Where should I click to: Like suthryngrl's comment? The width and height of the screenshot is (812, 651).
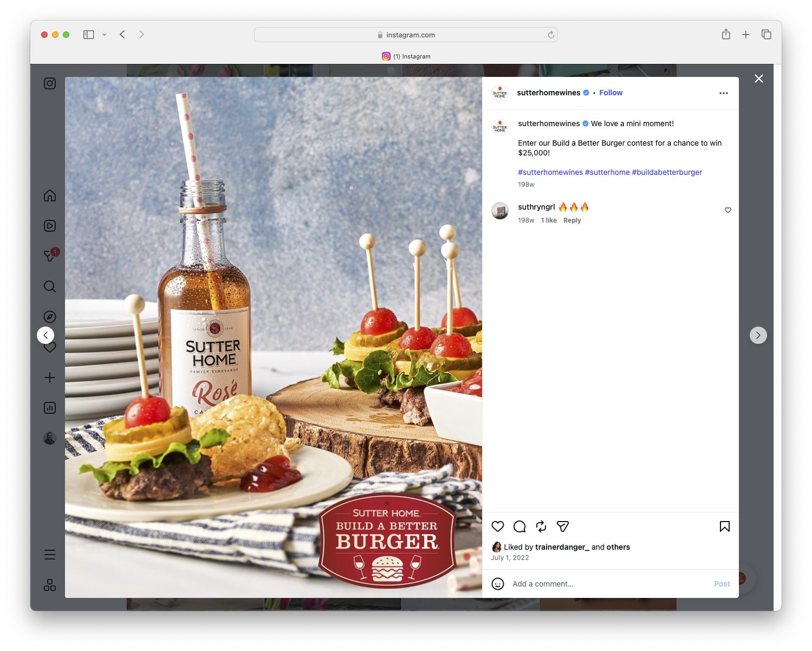point(728,210)
